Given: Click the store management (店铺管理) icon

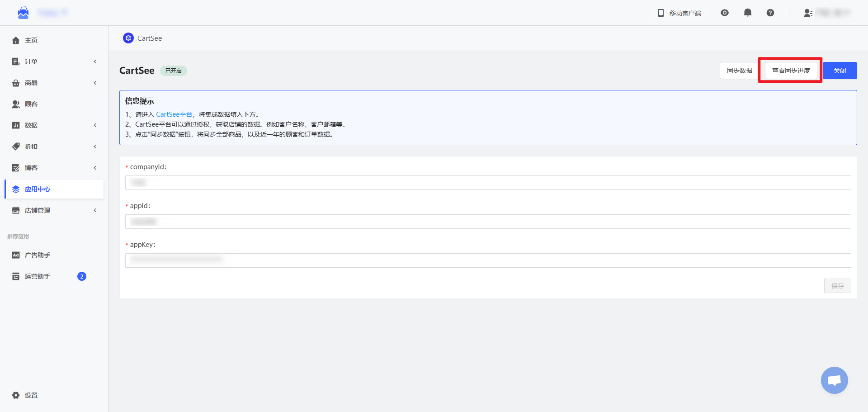Looking at the screenshot, I should point(16,210).
